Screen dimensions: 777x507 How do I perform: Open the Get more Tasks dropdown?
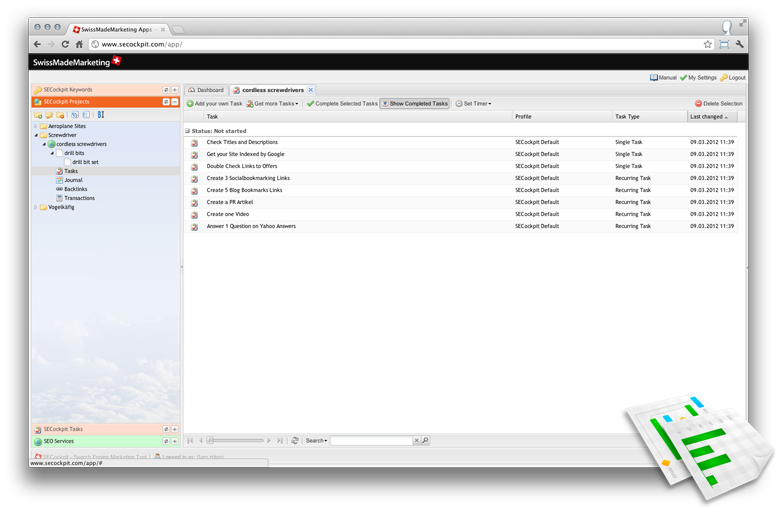click(272, 104)
